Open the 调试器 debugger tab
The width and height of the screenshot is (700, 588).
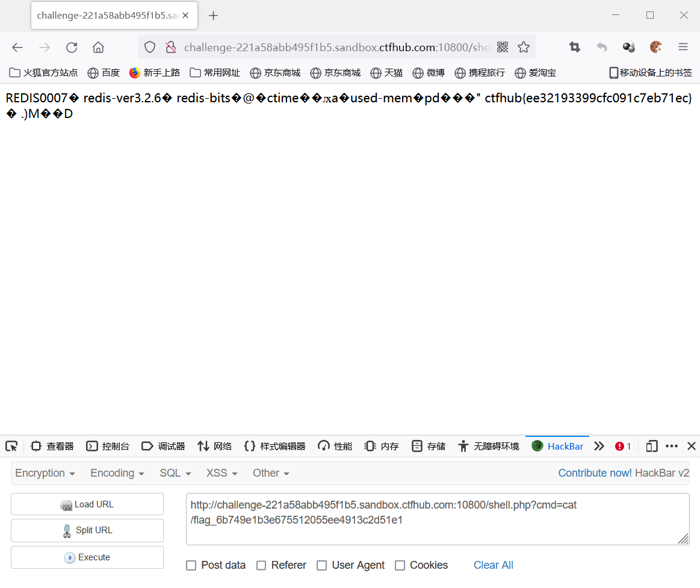(163, 446)
